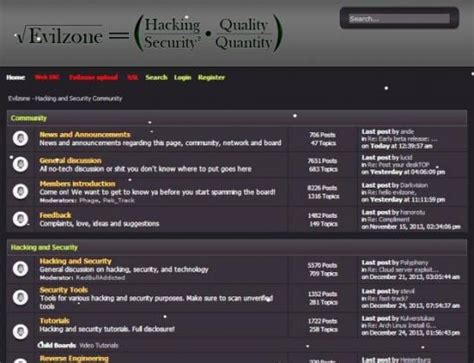The width and height of the screenshot is (474, 363).
Task: Open the Video Tutorials child board
Action: [x=99, y=345]
